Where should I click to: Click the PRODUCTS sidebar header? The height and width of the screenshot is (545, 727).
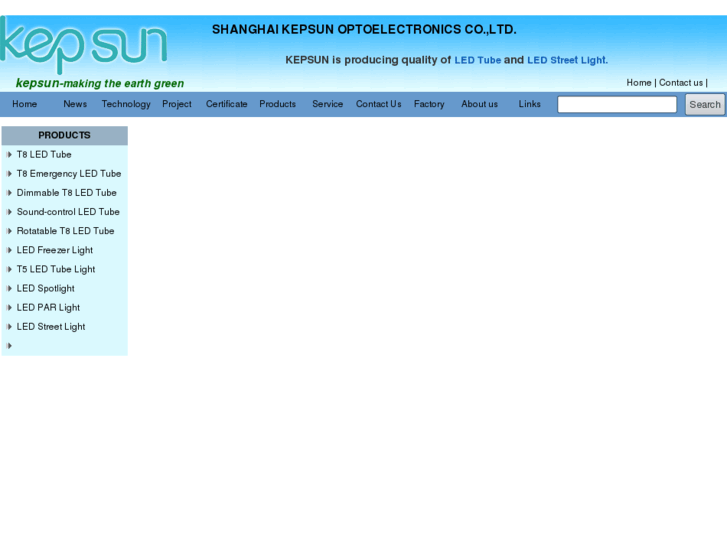64,135
